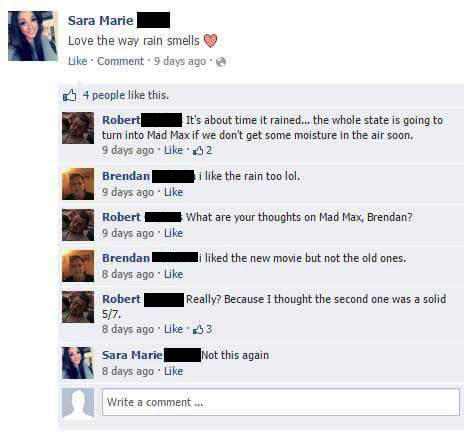Click the Comment link under the post

tap(120, 61)
